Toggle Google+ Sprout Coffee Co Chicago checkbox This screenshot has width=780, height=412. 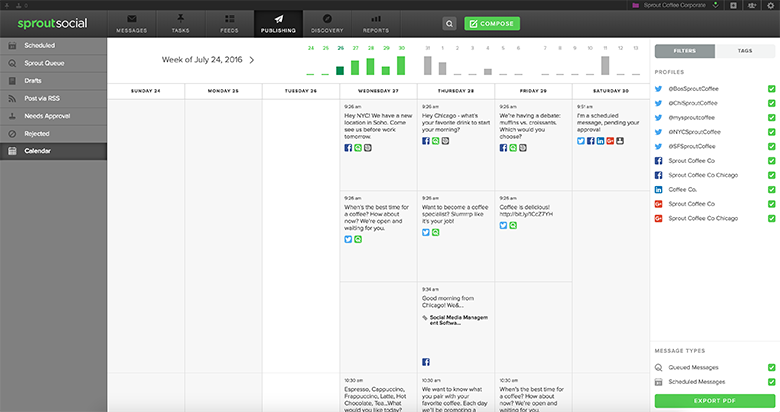pos(772,218)
